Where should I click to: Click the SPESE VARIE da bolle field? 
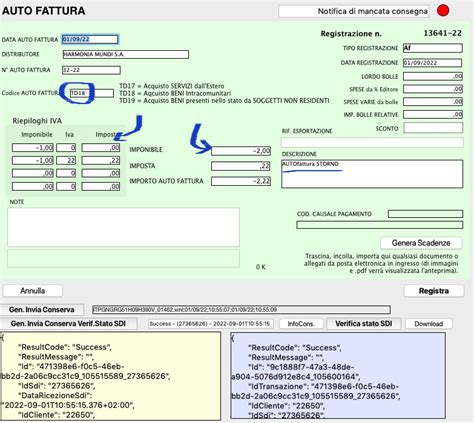coord(433,102)
